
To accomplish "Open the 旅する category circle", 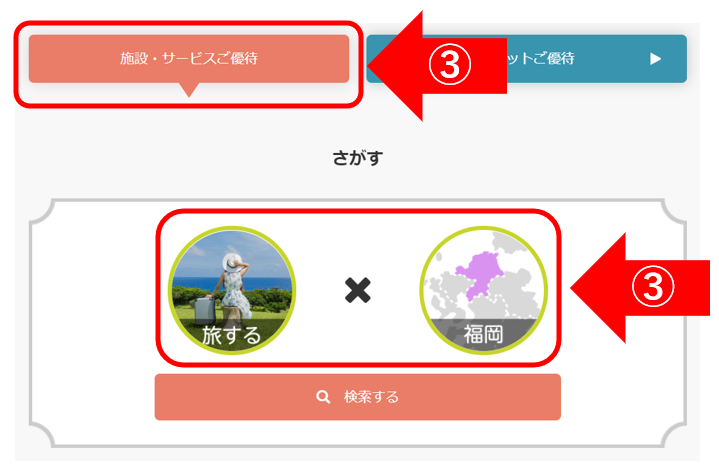I will [x=232, y=290].
